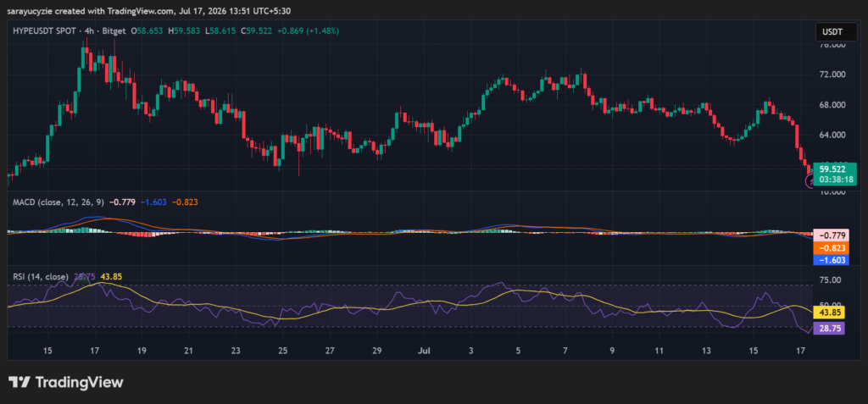The image size is (868, 404).
Task: Click the 72.000 price axis label
Action: click(832, 75)
